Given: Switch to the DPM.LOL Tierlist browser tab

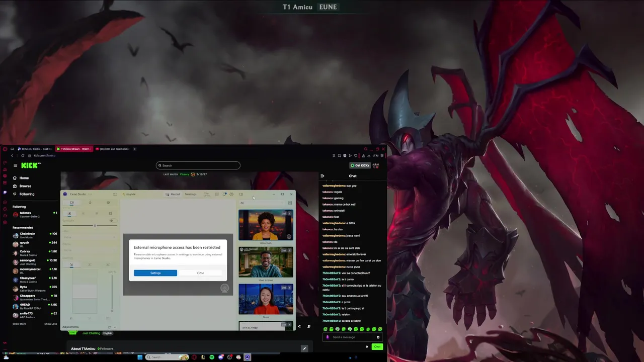Looking at the screenshot, I should click(x=34, y=149).
